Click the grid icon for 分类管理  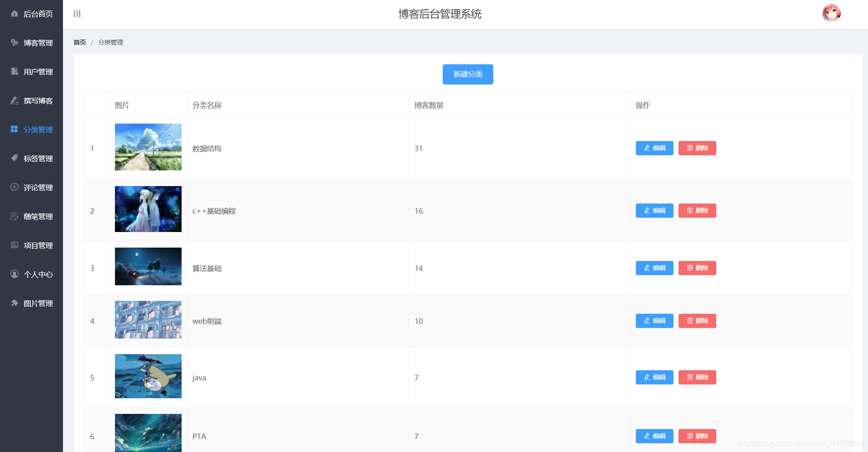[14, 129]
